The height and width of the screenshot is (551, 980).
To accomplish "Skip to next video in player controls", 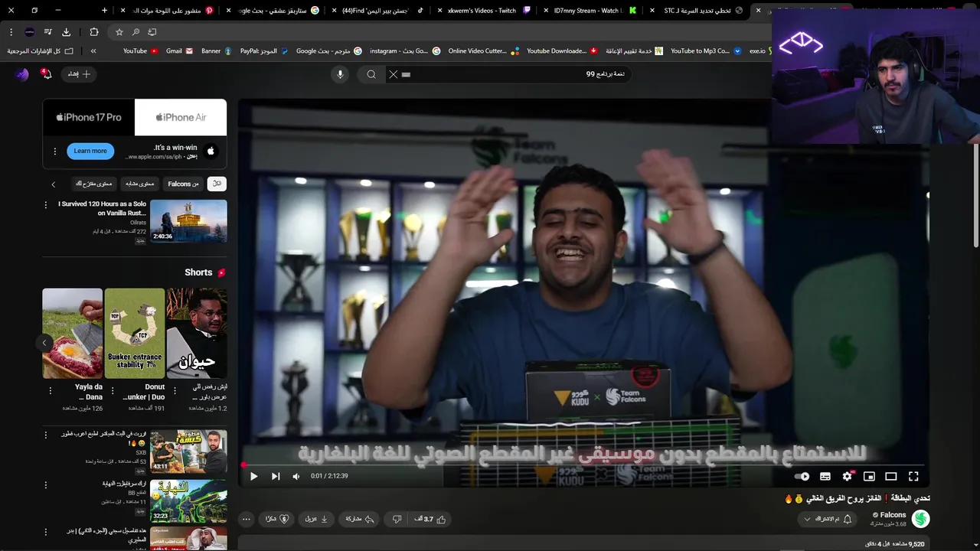I will click(276, 476).
